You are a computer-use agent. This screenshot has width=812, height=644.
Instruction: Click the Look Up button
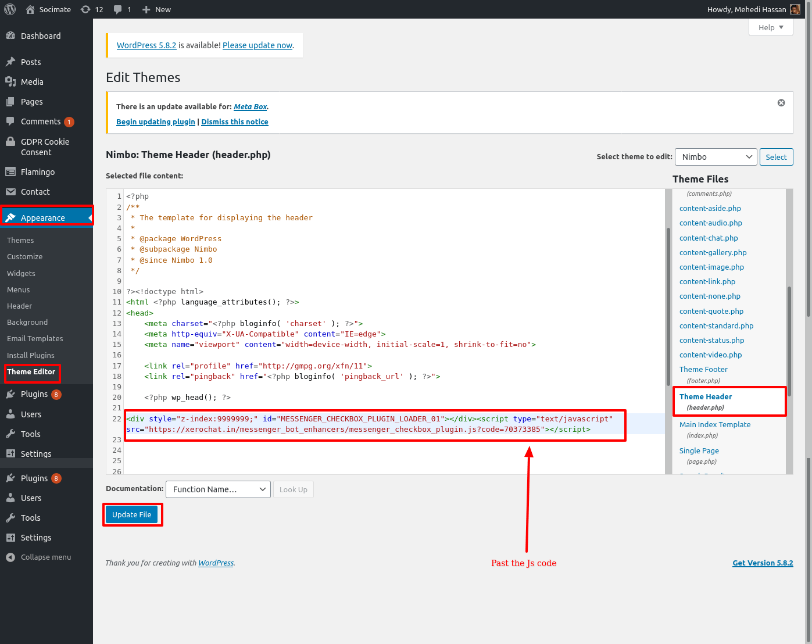pyautogui.click(x=294, y=489)
